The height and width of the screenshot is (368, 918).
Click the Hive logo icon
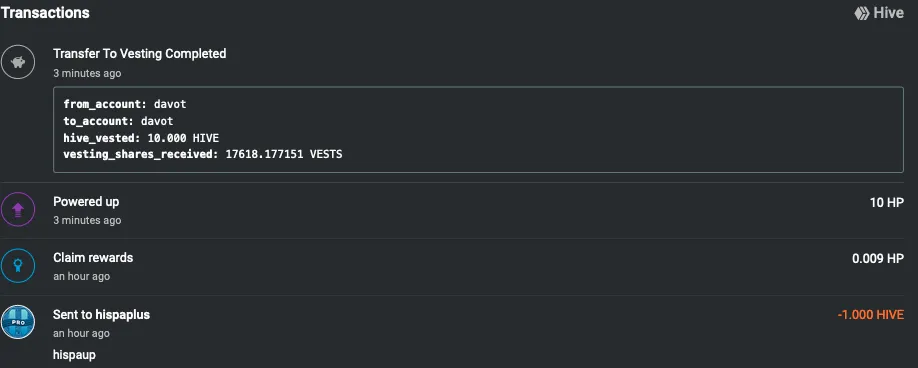pos(861,13)
